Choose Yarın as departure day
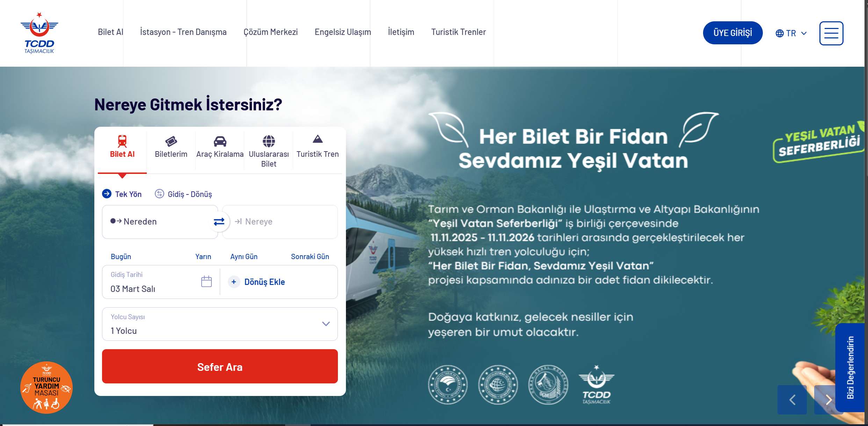868x426 pixels. 203,257
